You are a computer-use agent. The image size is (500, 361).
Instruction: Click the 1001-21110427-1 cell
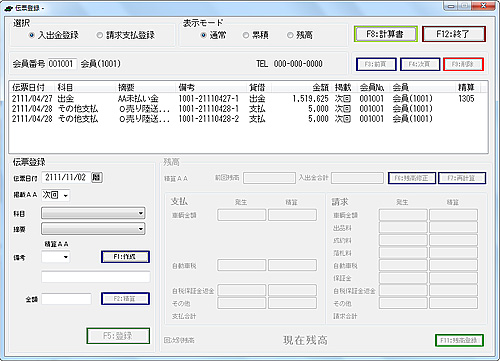coord(209,99)
